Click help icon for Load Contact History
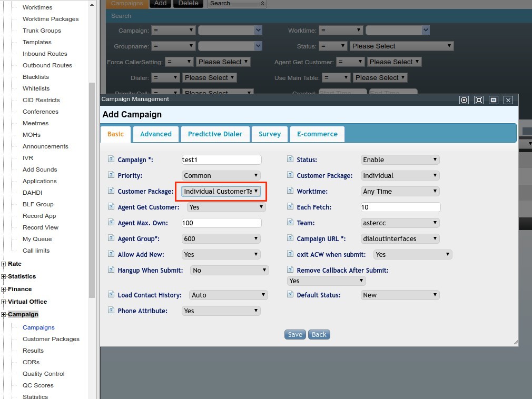 click(x=111, y=295)
